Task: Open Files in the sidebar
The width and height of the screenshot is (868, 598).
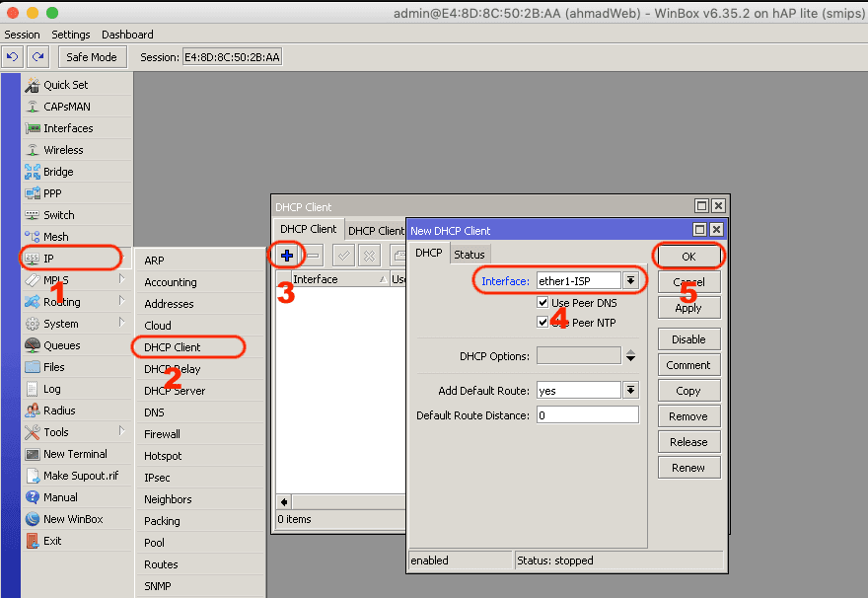Action: tap(77, 367)
